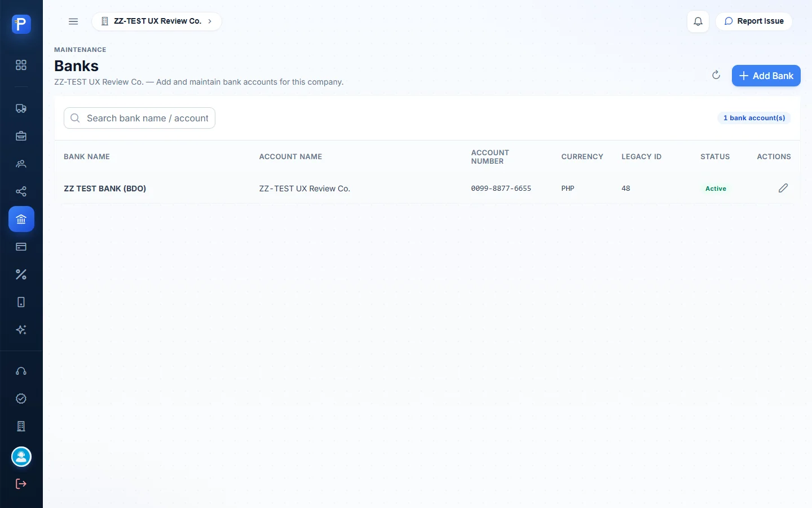Open the briefcase sidebar icon
This screenshot has width=812, height=508.
21,136
